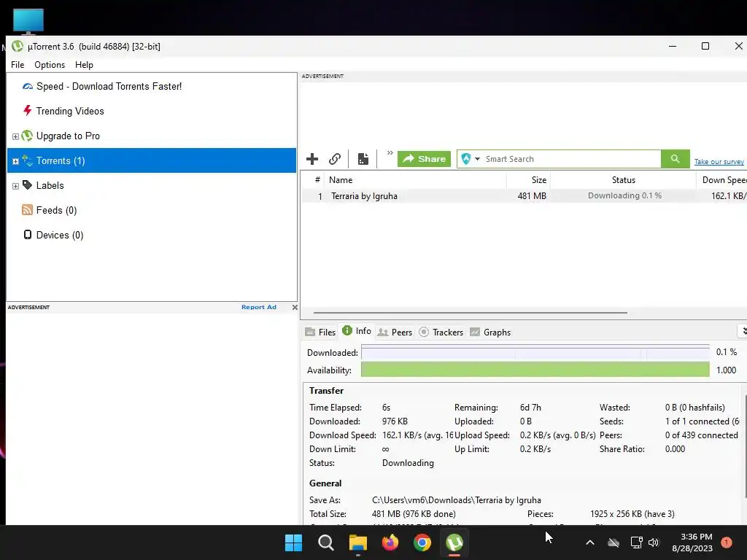747x560 pixels.
Task: Sort by the Name column header
Action: 415,180
